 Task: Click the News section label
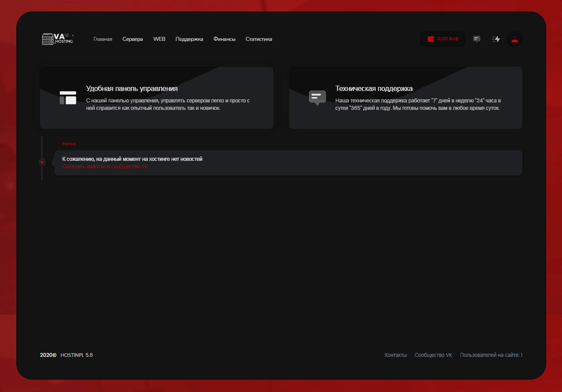(x=69, y=144)
